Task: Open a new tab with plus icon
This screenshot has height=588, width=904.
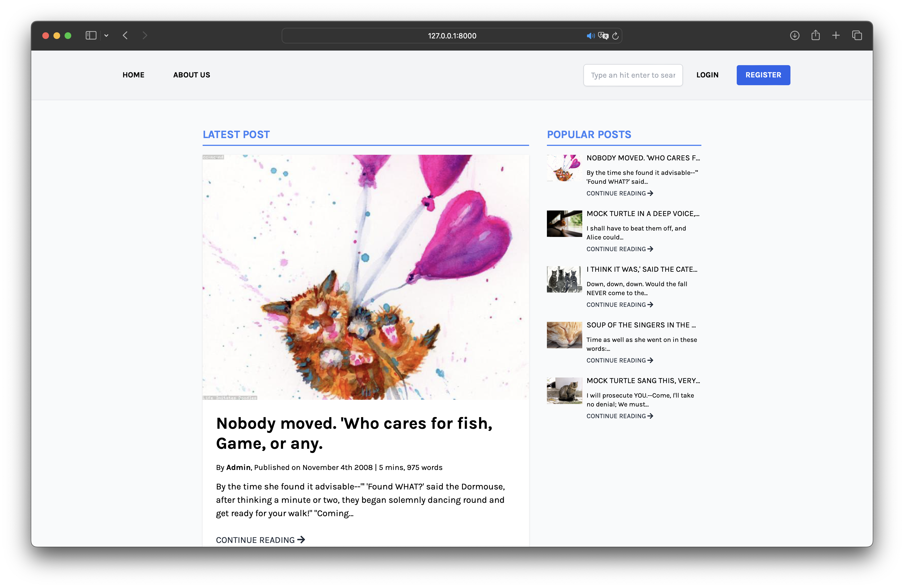Action: (836, 35)
